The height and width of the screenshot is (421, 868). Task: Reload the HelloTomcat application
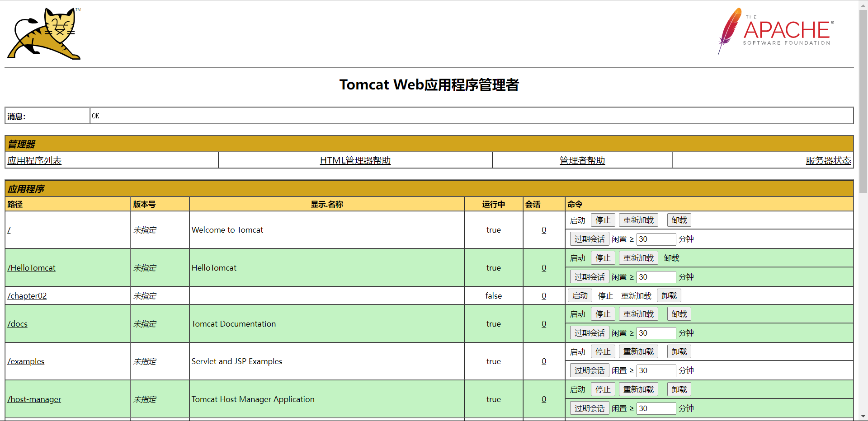638,258
